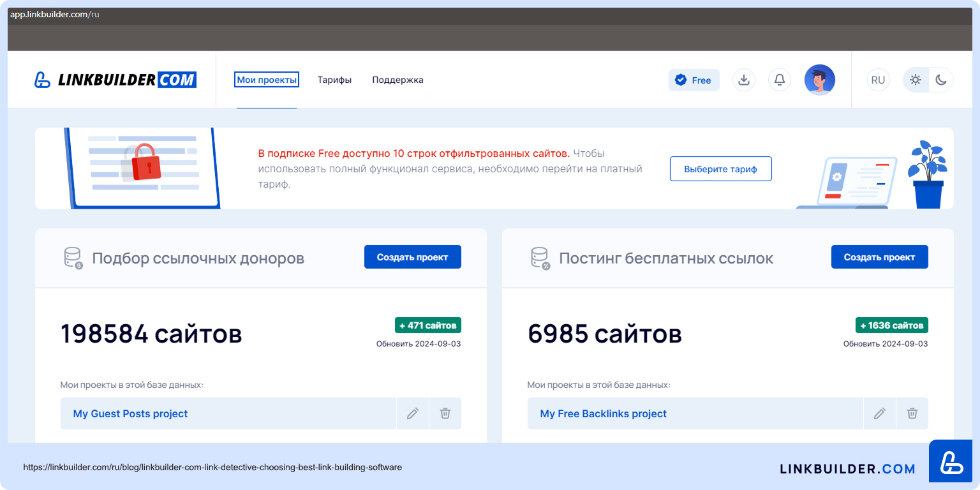The image size is (980, 490).
Task: Click the Выберите тариф button
Action: [x=720, y=169]
